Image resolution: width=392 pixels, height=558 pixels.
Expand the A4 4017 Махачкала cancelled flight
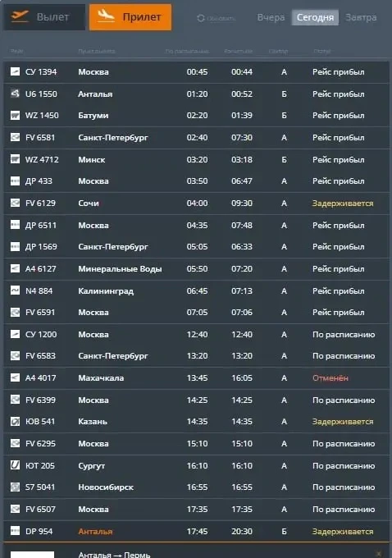[x=196, y=378]
